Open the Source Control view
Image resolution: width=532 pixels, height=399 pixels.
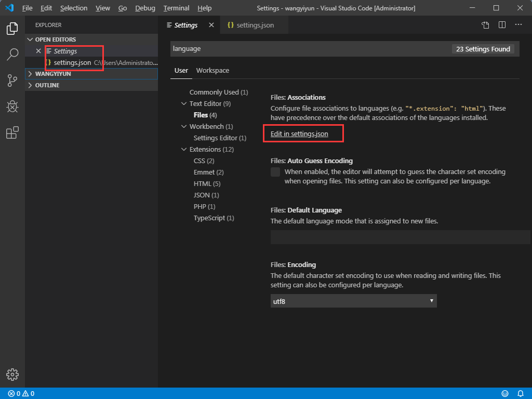click(x=12, y=81)
